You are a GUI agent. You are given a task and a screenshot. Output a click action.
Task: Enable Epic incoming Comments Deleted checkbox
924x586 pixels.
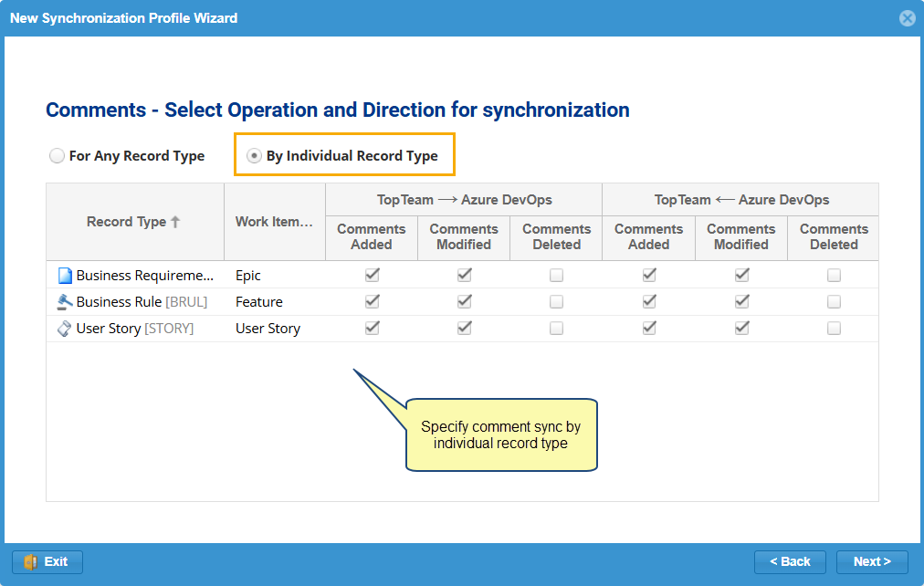coord(834,275)
